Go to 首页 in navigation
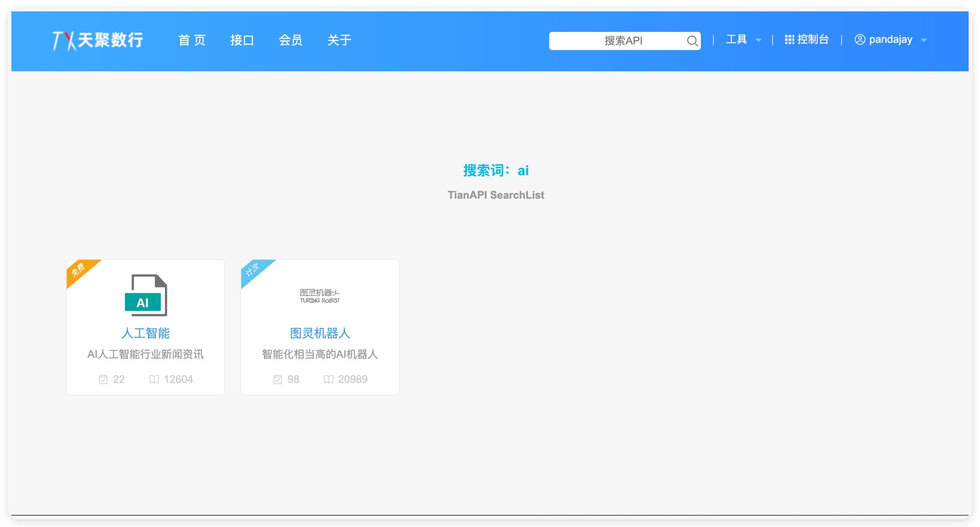The height and width of the screenshot is (527, 980). point(192,40)
